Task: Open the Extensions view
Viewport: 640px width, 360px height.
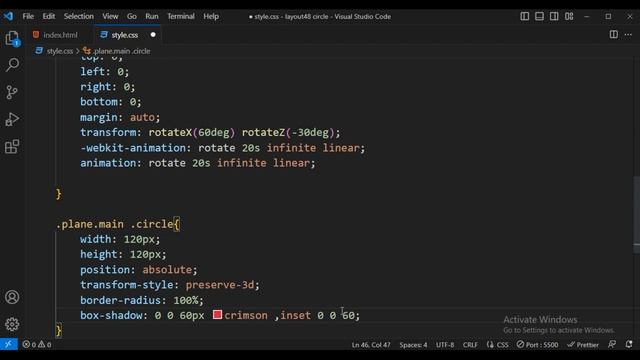Action: 12,147
